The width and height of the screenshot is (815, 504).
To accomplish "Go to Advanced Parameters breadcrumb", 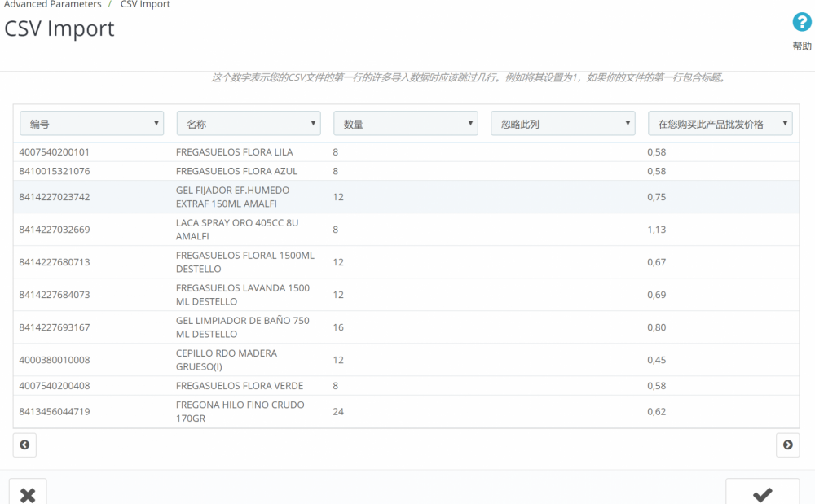I will (x=52, y=4).
